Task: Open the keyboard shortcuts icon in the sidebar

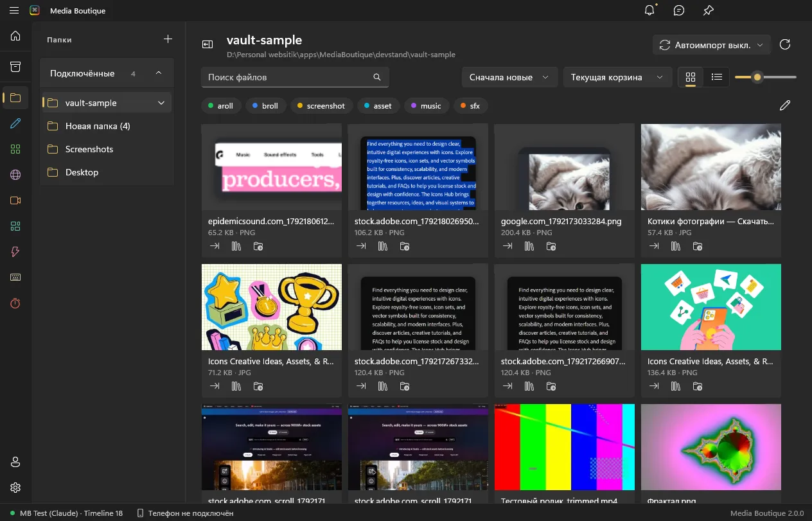Action: coord(15,278)
